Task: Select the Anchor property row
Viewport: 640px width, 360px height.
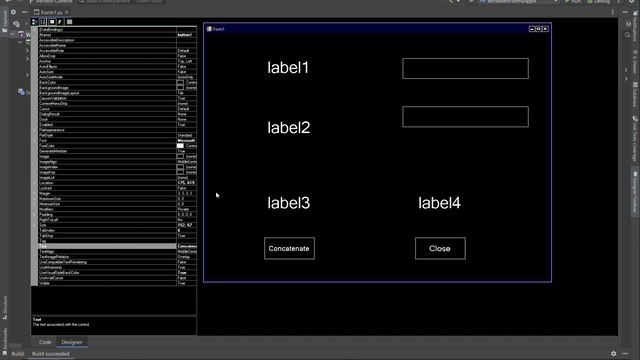Action: pyautogui.click(x=117, y=61)
